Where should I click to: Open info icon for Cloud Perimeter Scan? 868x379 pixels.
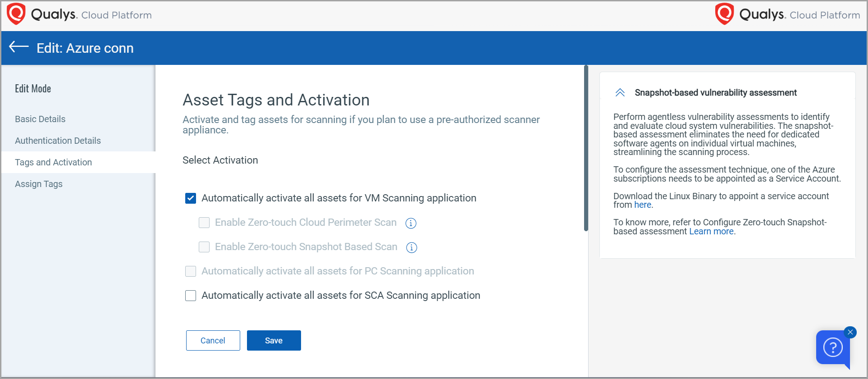(411, 223)
